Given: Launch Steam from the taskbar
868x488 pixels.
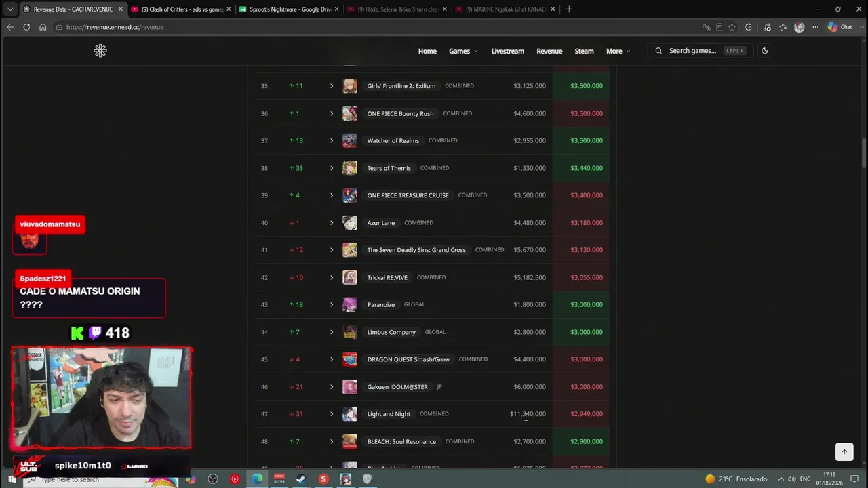Looking at the screenshot, I should pyautogui.click(x=301, y=479).
